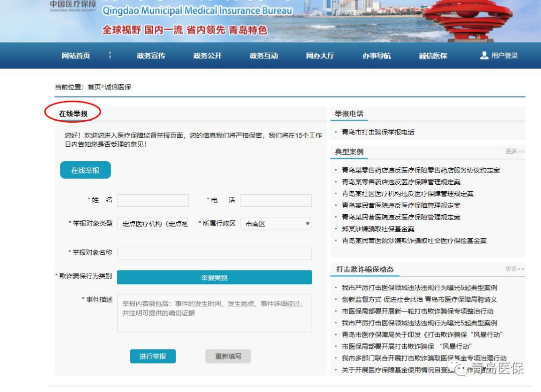The width and height of the screenshot is (541, 392).
Task: Open the 青岛市打击骗保举报电话 link
Action: point(378,132)
